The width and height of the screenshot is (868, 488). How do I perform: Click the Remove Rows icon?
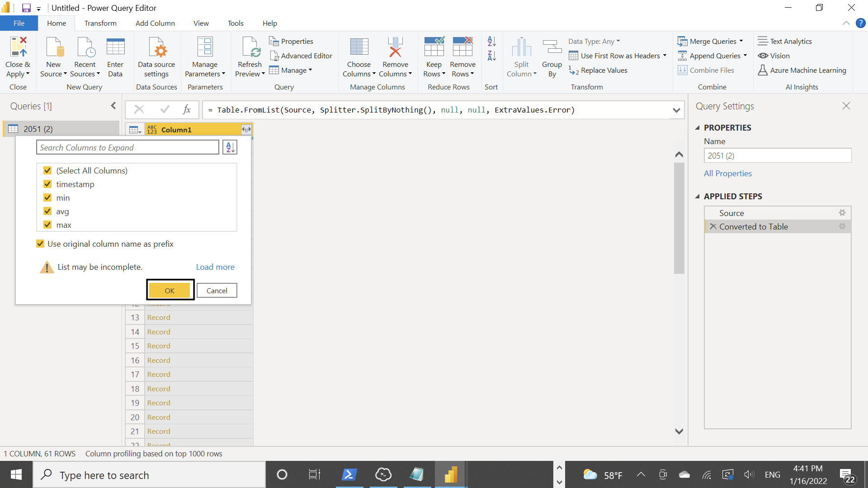pyautogui.click(x=462, y=47)
